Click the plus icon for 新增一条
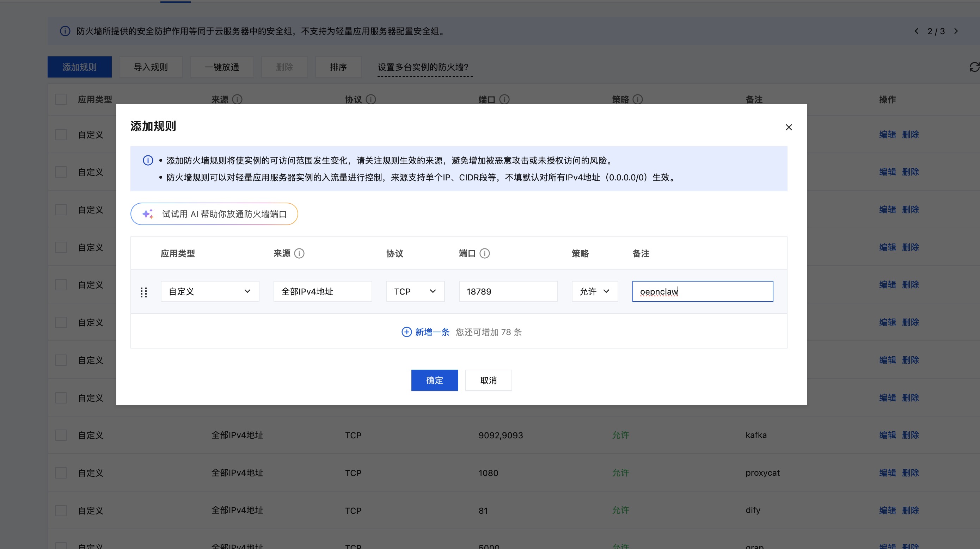The height and width of the screenshot is (549, 980). pos(406,332)
